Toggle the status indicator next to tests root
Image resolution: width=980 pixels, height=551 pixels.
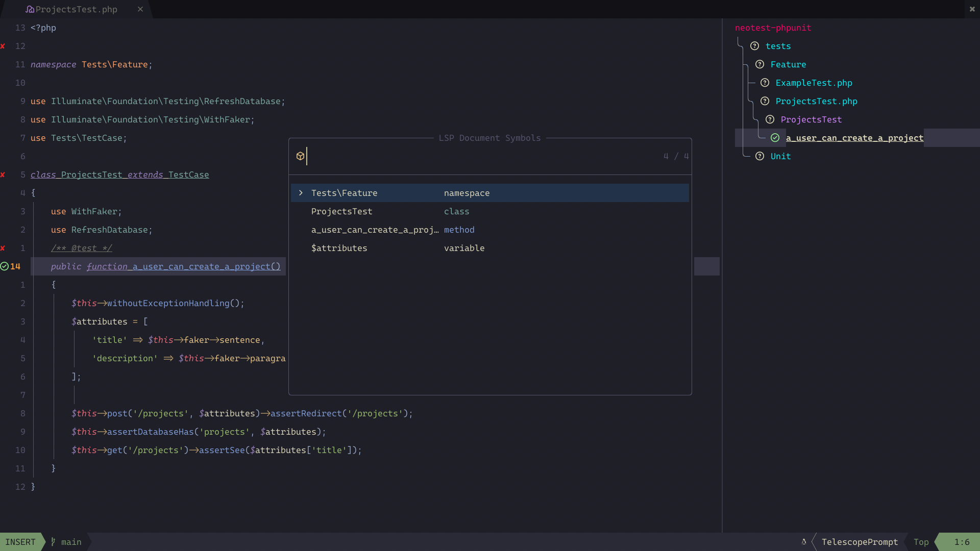[x=755, y=46]
